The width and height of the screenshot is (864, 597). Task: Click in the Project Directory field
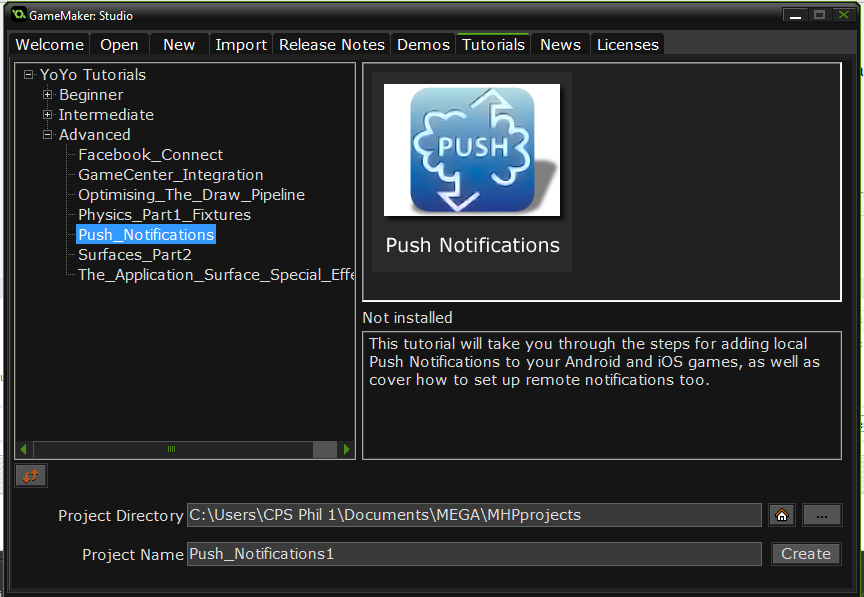(474, 515)
